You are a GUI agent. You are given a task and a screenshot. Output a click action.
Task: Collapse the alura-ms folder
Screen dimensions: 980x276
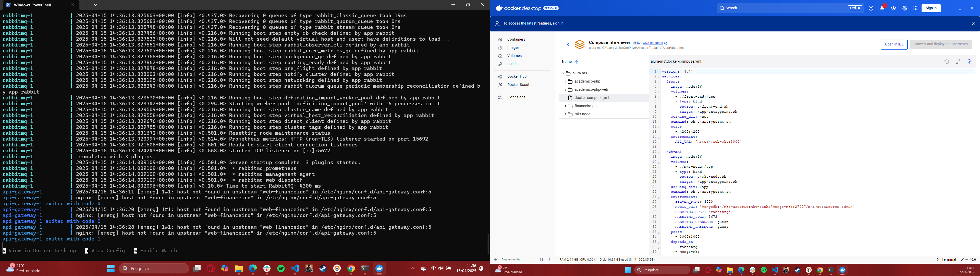563,73
